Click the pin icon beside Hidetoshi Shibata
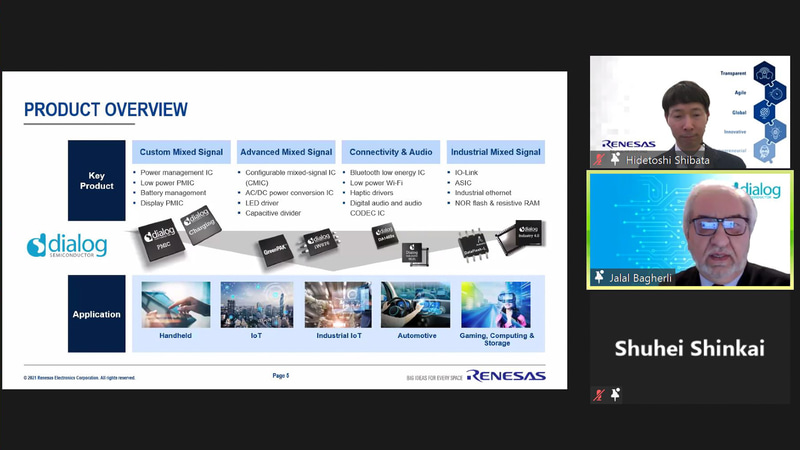Image resolution: width=800 pixels, height=450 pixels. coord(615,159)
